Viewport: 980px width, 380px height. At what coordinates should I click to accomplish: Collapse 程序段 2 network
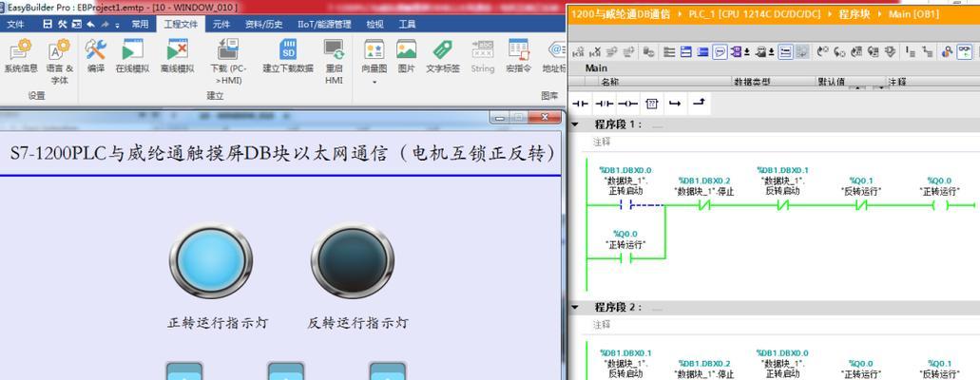575,308
